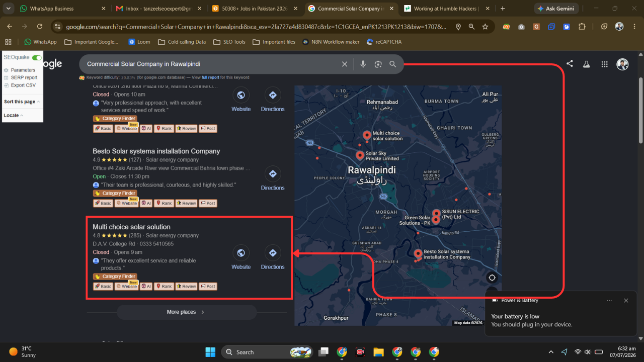Clear the search box with X icon
The height and width of the screenshot is (362, 644).
[x=345, y=64]
